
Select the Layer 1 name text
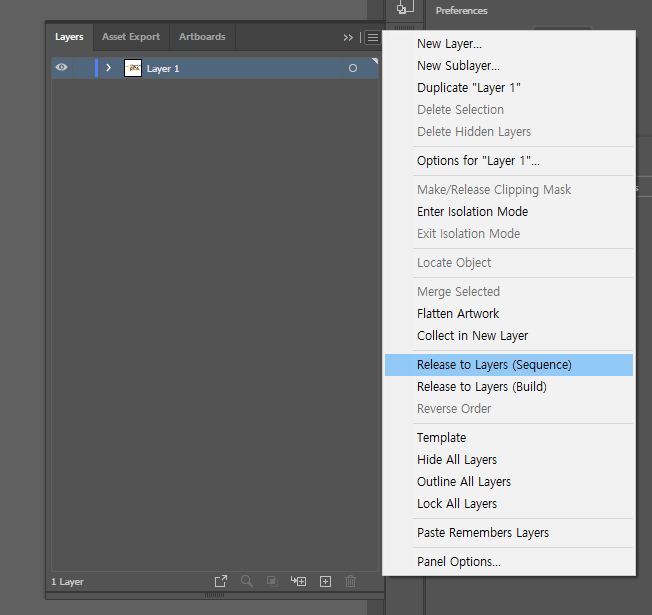(163, 69)
